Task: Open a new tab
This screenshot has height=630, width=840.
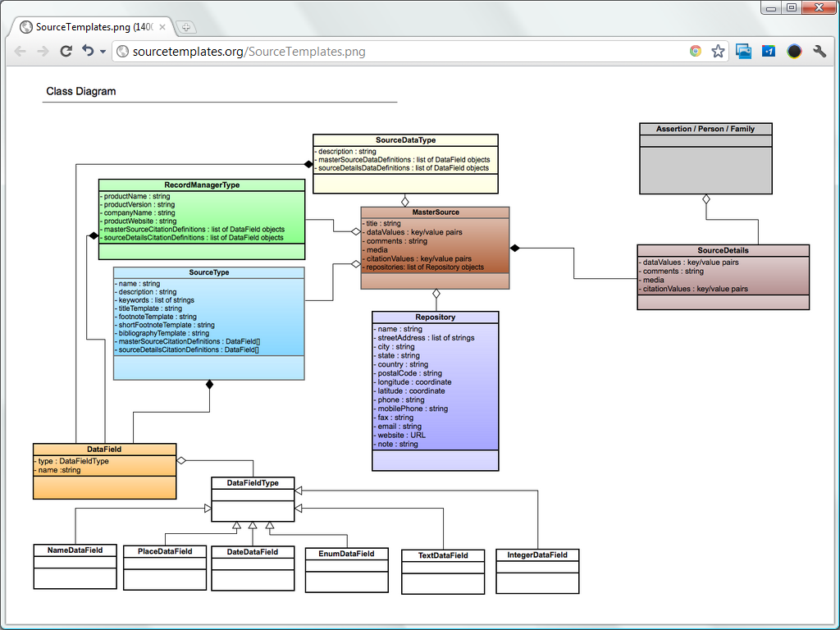Action: (x=186, y=26)
